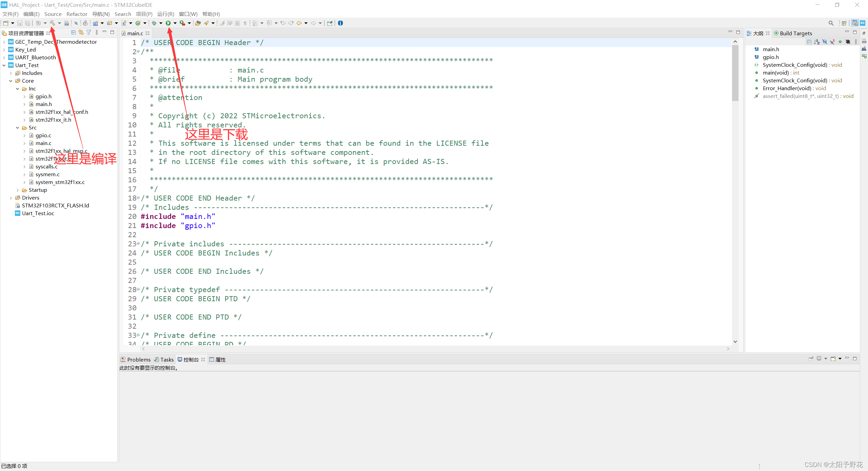Click Collapse All in Project Explorer
The image size is (868, 471).
(x=73, y=33)
